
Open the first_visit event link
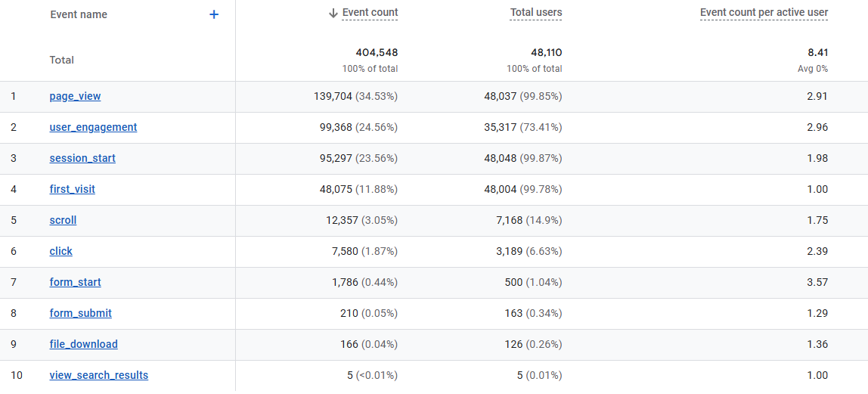click(73, 190)
